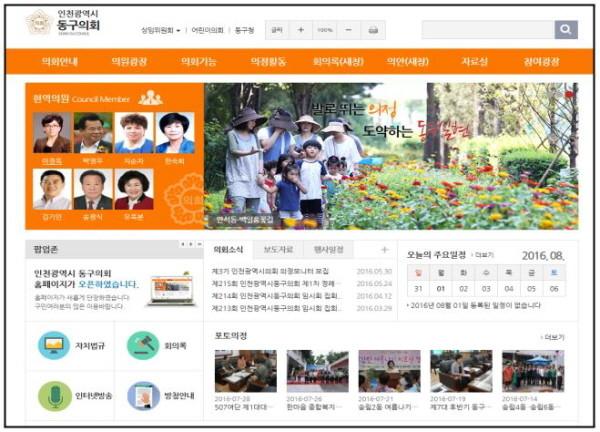Open first 포토의정 photo thumbnail
Image resolution: width=600 pixels, height=432 pixels.
[x=246, y=371]
